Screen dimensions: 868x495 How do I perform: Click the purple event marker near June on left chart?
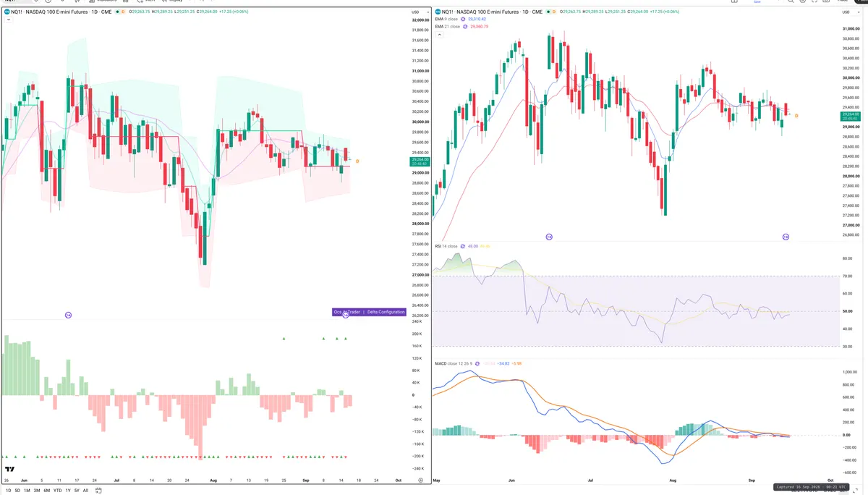tap(68, 315)
